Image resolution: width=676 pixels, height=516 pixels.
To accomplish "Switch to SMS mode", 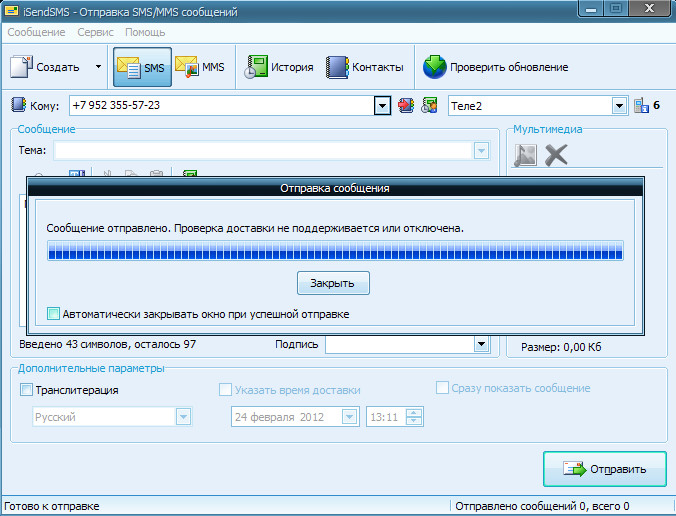I will point(142,67).
